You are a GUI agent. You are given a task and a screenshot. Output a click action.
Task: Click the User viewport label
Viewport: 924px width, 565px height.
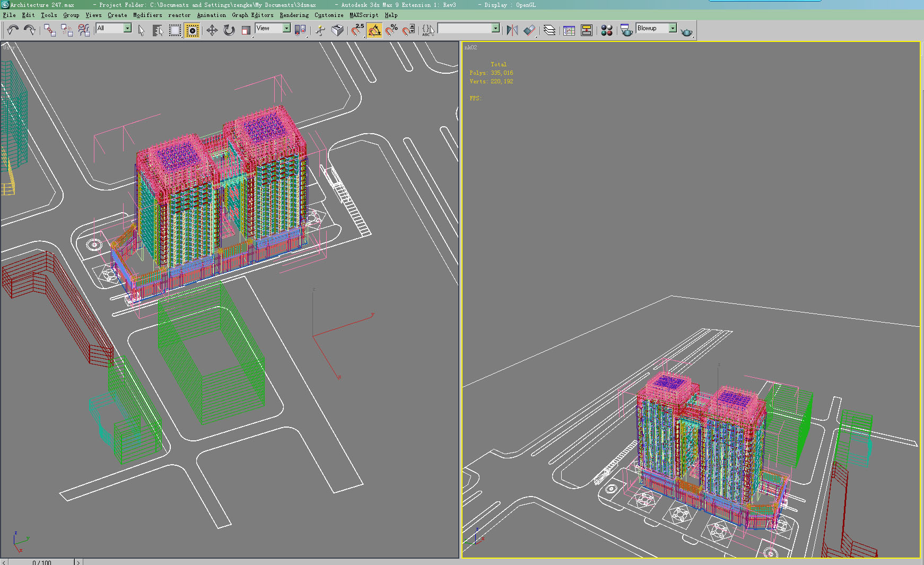[9, 47]
